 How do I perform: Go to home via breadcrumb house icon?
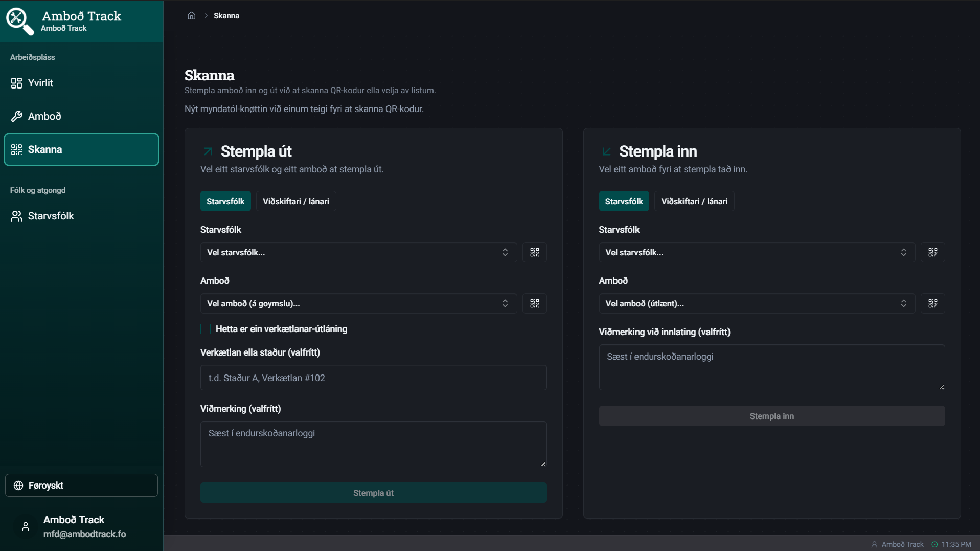191,16
